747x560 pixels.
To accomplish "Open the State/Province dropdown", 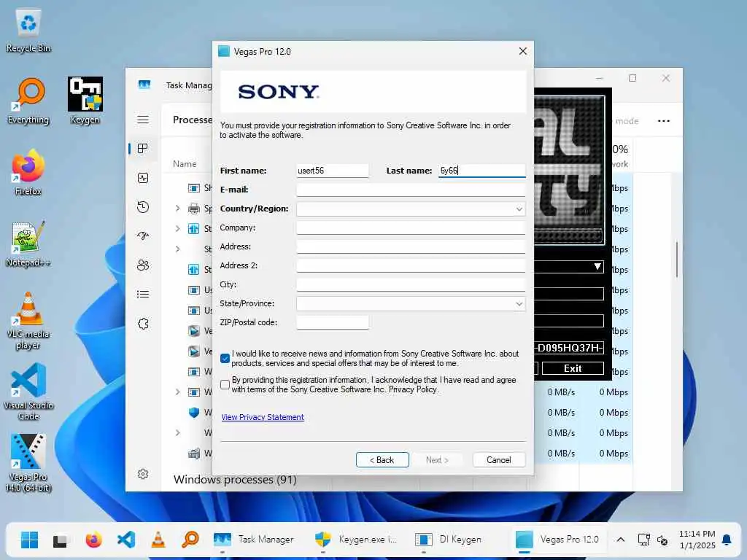I will (411, 304).
